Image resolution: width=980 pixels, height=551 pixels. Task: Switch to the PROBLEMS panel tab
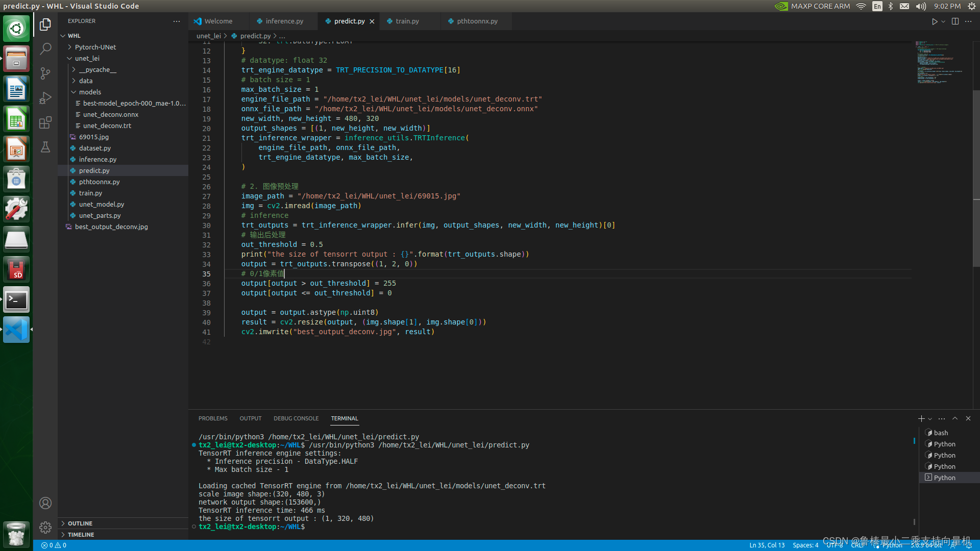pos(213,418)
